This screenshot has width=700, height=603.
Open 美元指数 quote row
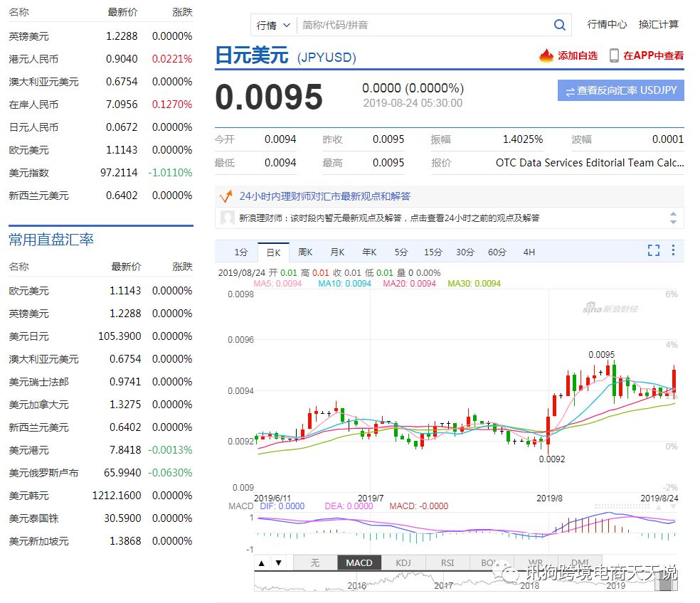(x=100, y=173)
